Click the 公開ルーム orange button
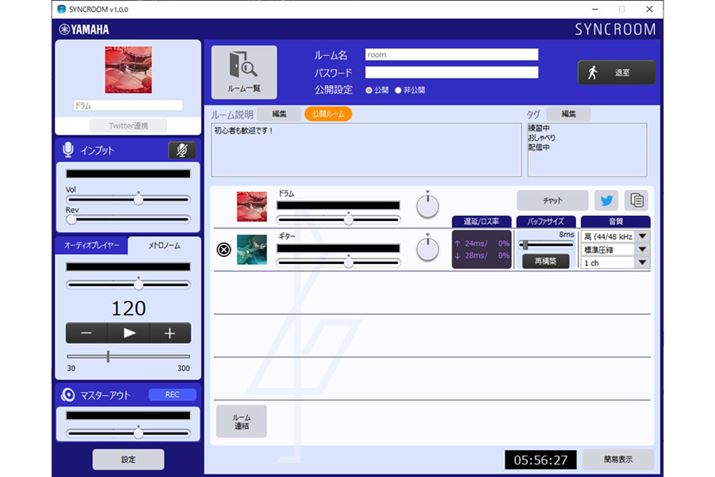Image resolution: width=715 pixels, height=477 pixels. coord(328,114)
